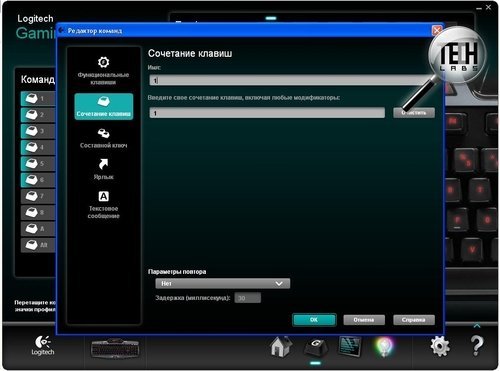Select command A in the commands list
This screenshot has height=371, width=500.
pos(38,228)
